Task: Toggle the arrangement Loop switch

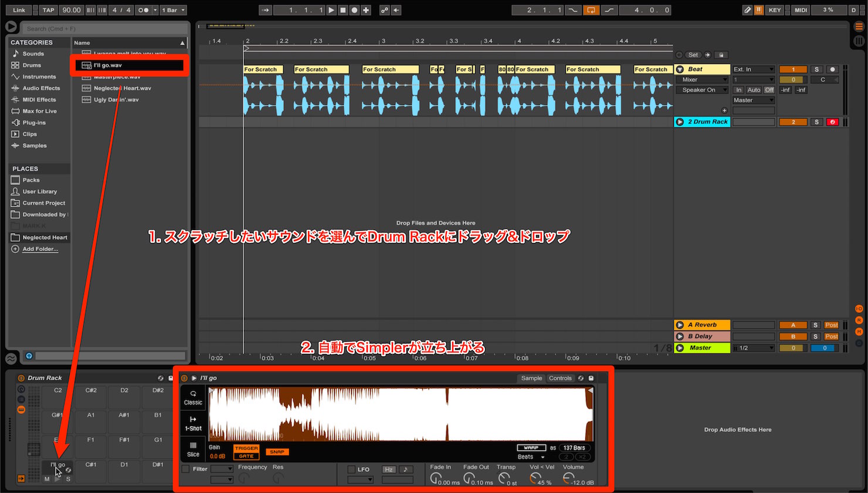Action: (592, 10)
